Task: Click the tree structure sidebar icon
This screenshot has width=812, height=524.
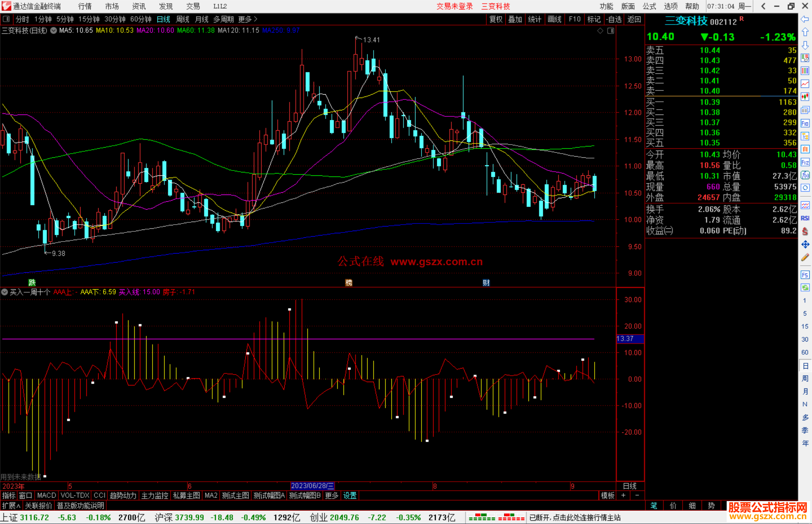Action: (805, 136)
